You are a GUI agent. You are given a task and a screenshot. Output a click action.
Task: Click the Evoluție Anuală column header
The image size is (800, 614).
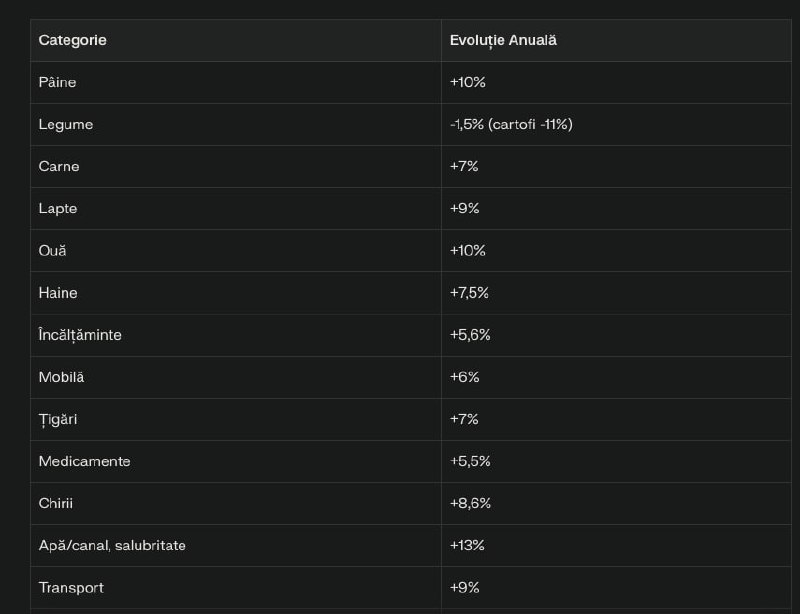pyautogui.click(x=503, y=40)
